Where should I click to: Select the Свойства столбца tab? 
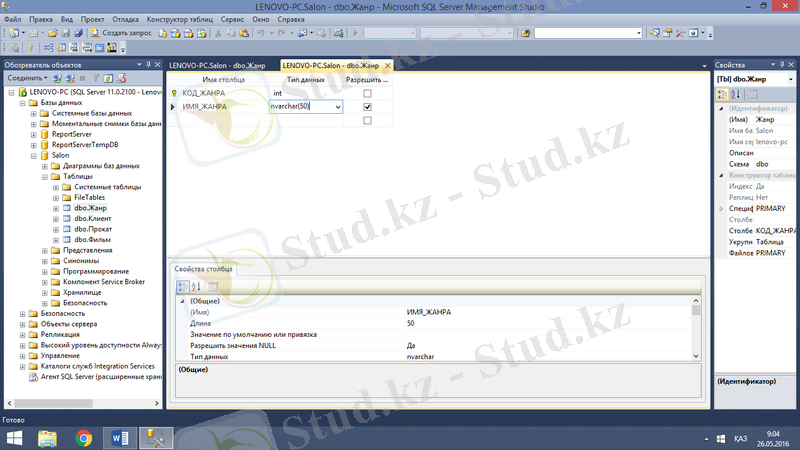[203, 269]
